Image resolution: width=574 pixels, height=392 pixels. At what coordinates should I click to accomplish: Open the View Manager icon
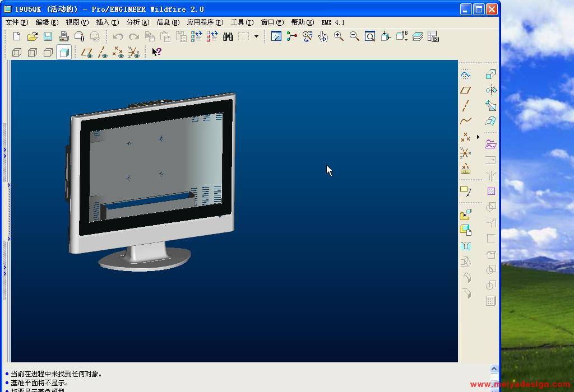(433, 36)
